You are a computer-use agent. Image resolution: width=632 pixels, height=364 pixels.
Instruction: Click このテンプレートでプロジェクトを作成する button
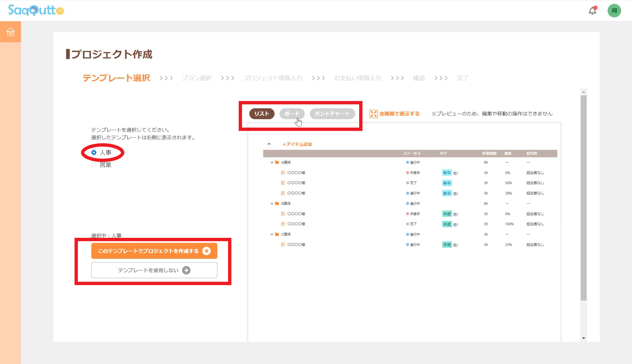point(154,251)
